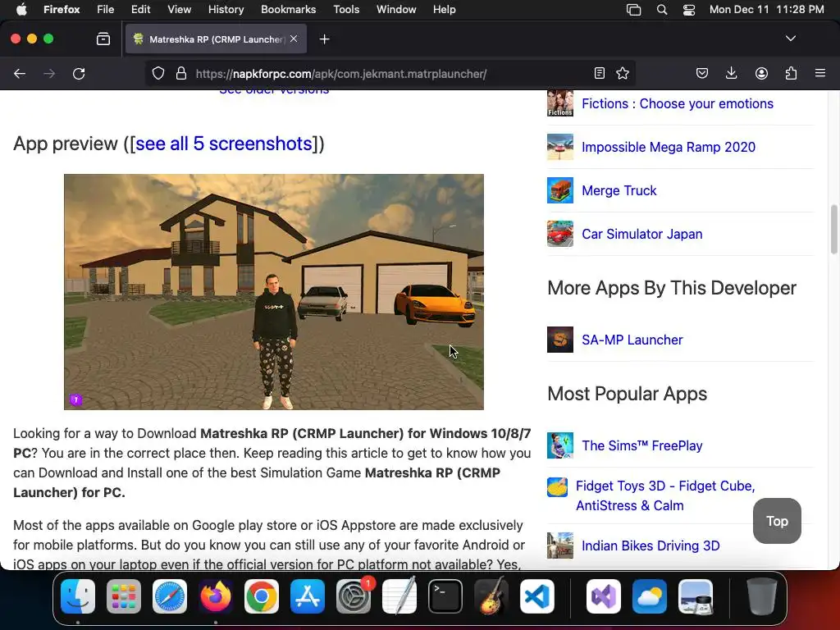Open the Save to Pocket icon
This screenshot has width=840, height=630.
click(702, 73)
